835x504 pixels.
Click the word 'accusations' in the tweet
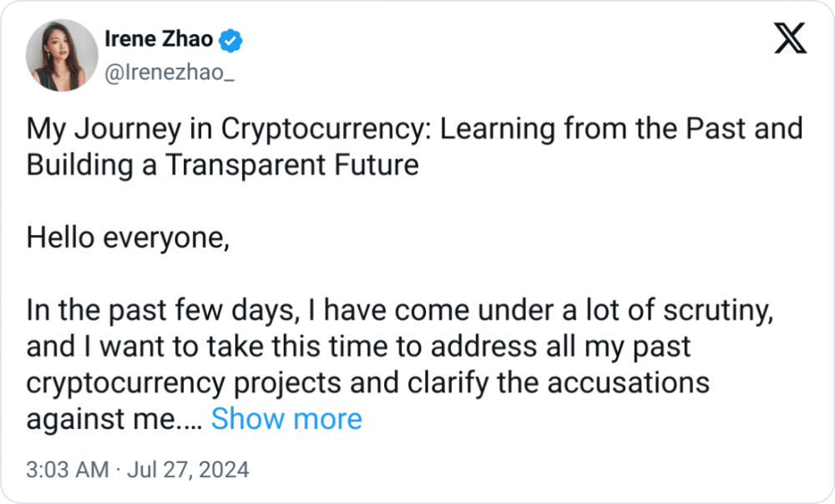629,383
